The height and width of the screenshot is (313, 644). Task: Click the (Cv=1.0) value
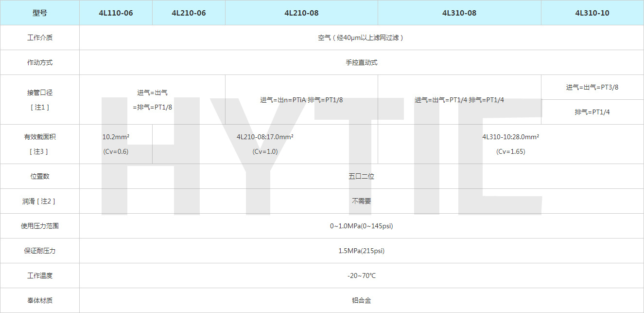tap(265, 151)
